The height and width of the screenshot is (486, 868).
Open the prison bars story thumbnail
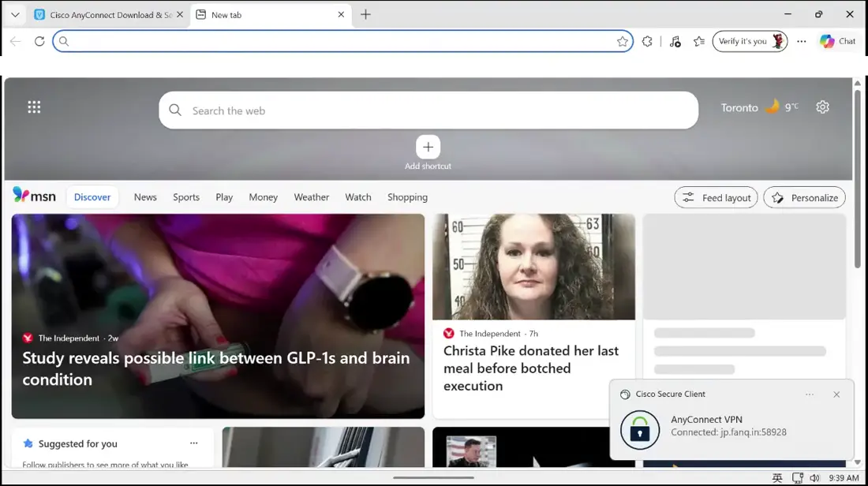(x=324, y=447)
